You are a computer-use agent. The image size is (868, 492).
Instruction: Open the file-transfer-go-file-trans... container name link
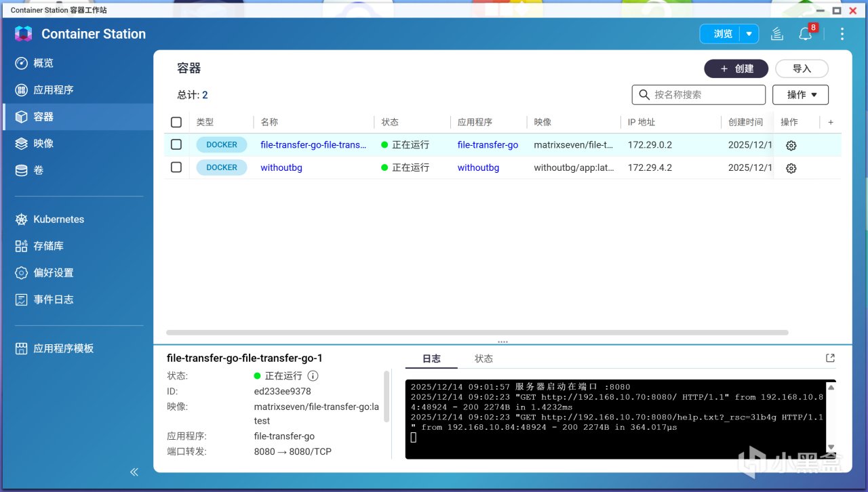[314, 145]
